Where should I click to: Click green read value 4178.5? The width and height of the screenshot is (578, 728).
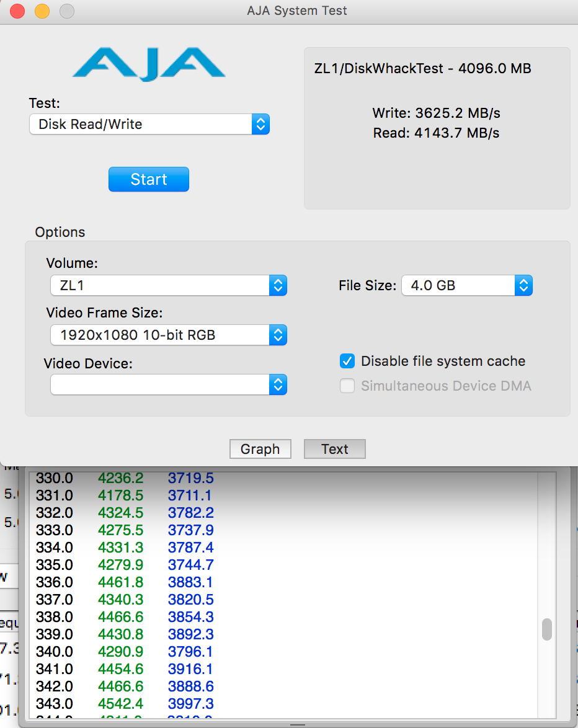click(x=121, y=495)
